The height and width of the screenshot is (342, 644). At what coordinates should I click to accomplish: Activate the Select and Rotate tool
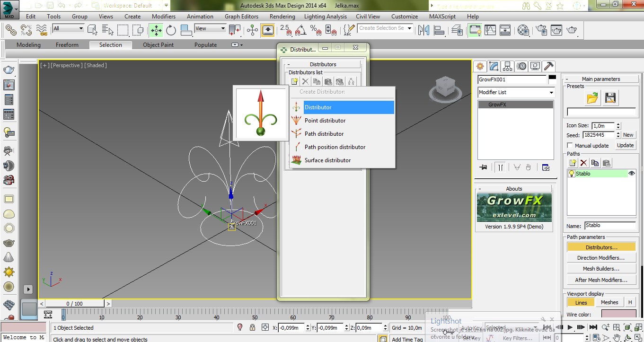click(x=171, y=30)
